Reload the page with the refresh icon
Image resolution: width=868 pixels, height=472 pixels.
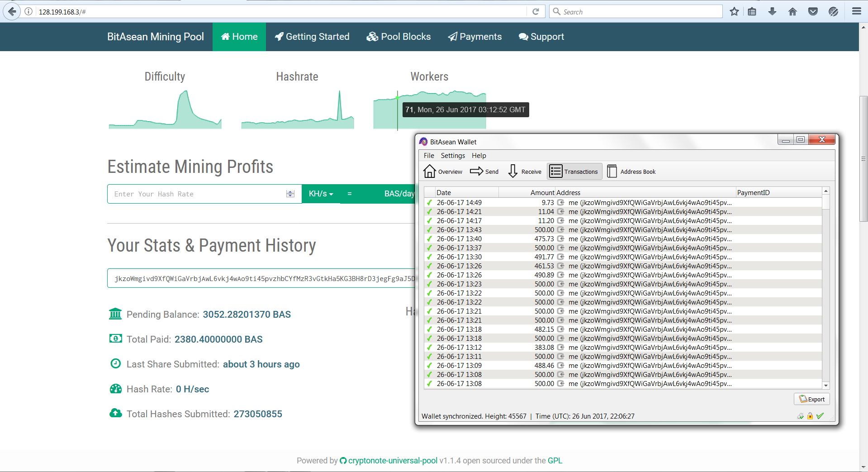coord(536,12)
